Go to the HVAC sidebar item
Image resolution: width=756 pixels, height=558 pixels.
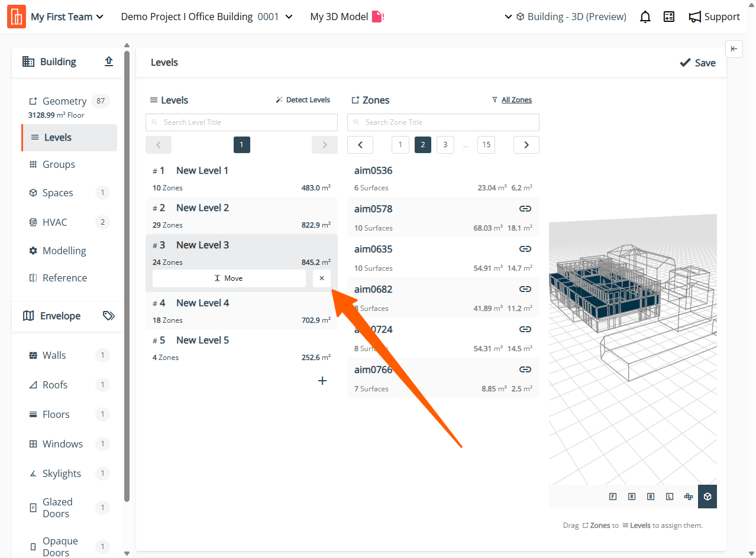[55, 222]
